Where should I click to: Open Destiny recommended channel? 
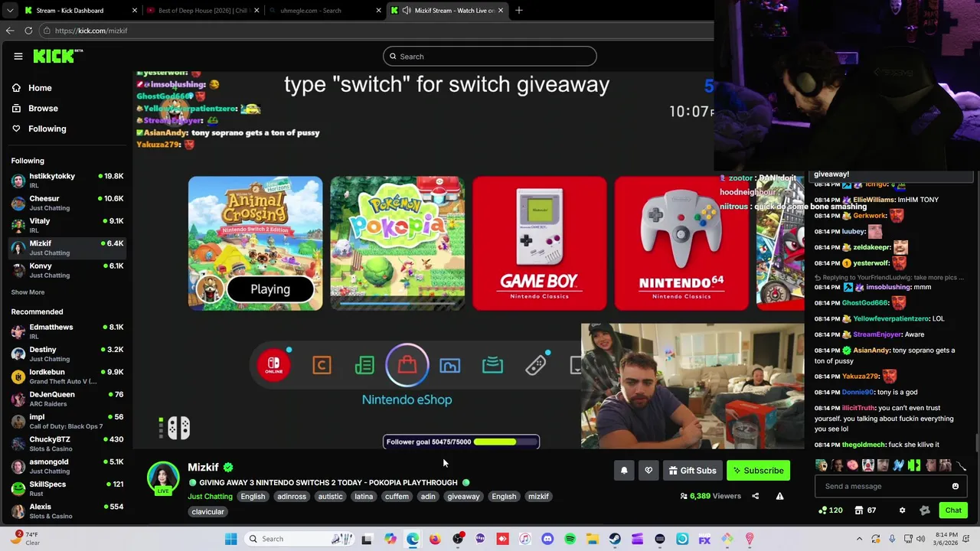(67, 354)
